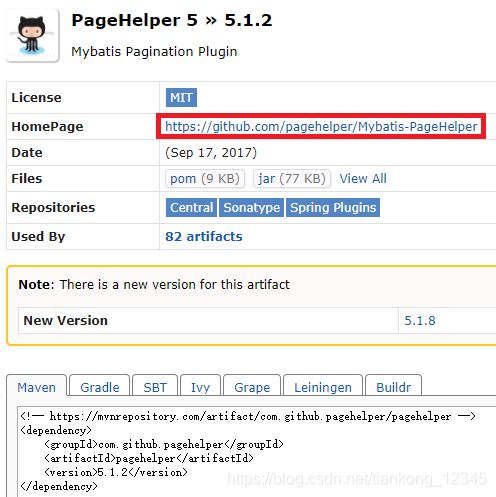496x497 pixels.
Task: Open new version 5.1.8 link
Action: (420, 321)
